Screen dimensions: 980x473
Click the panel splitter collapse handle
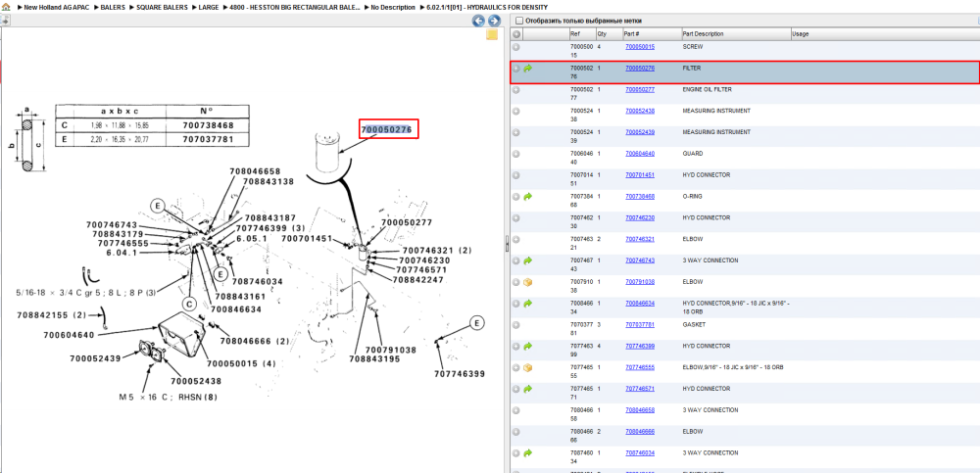pyautogui.click(x=507, y=244)
